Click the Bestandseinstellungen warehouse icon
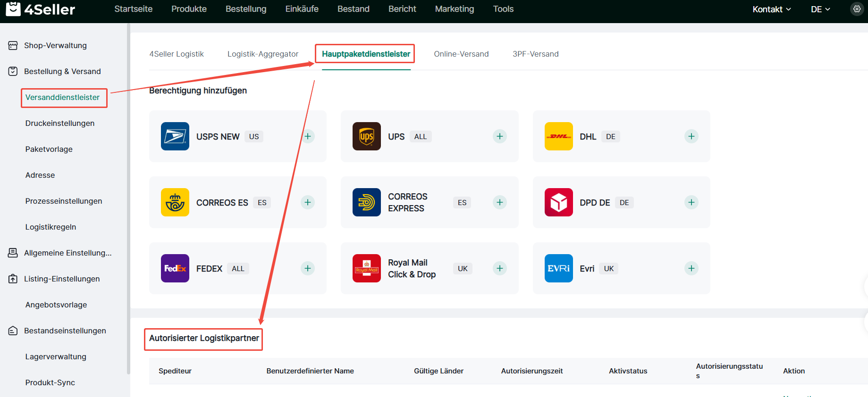The image size is (868, 397). (13, 331)
